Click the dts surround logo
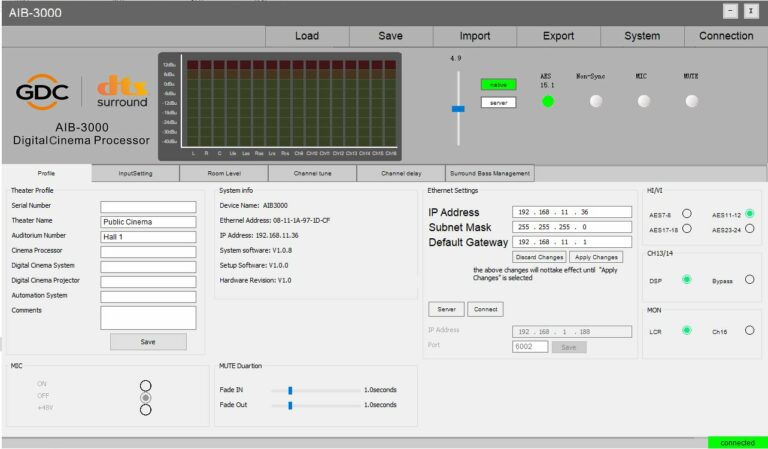 122,92
